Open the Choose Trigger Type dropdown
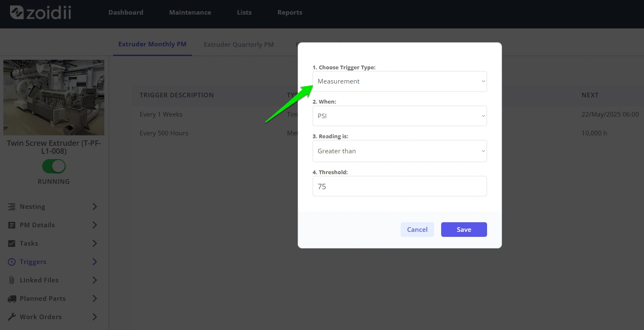 [x=399, y=81]
